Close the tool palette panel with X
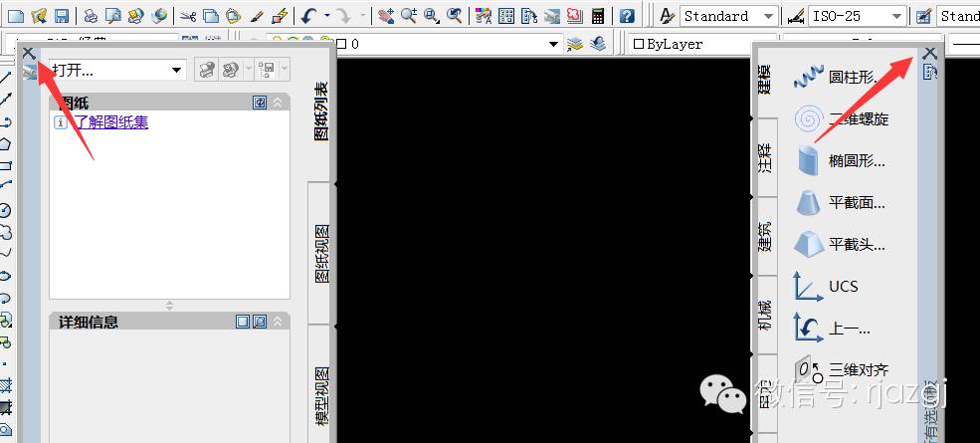This screenshot has height=443, width=980. [x=929, y=53]
